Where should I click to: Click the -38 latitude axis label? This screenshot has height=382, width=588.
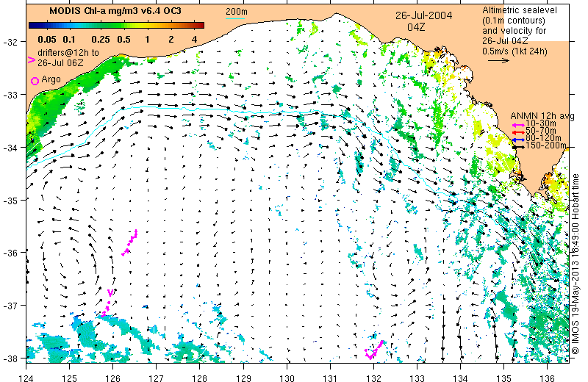[x=10, y=358]
